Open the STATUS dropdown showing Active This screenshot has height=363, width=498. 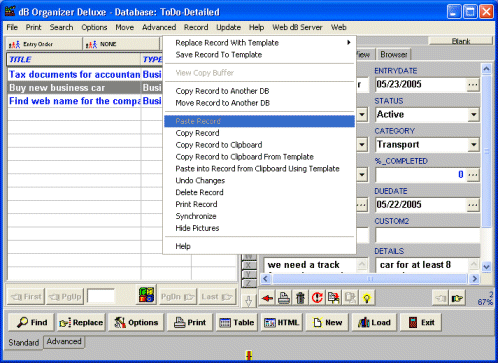(473, 115)
